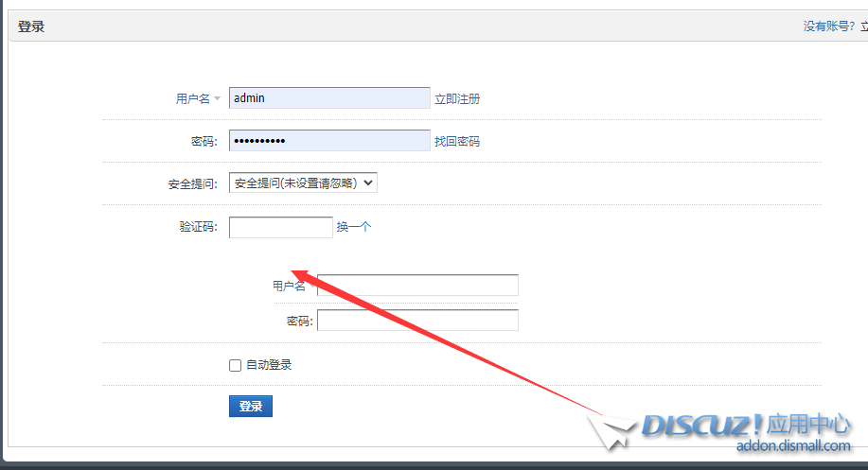This screenshot has height=470, width=868.
Task: Click the 验证码 captcha input box
Action: 280,227
